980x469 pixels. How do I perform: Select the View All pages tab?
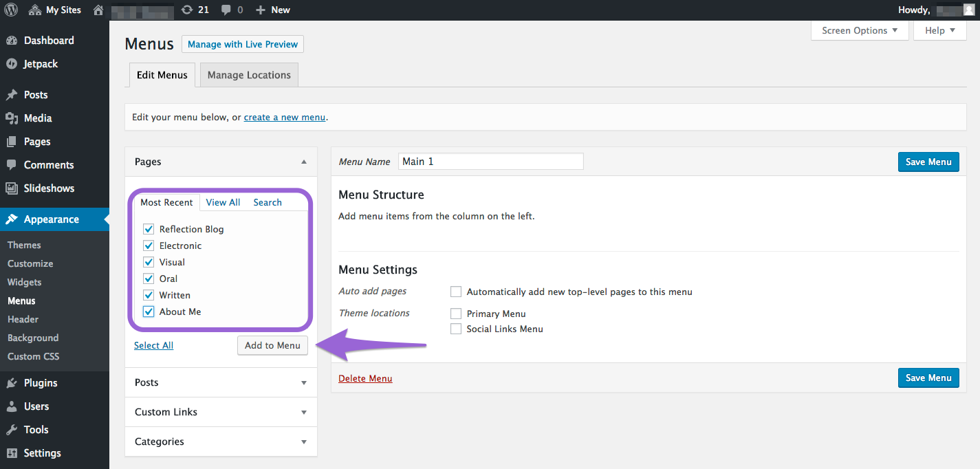223,202
